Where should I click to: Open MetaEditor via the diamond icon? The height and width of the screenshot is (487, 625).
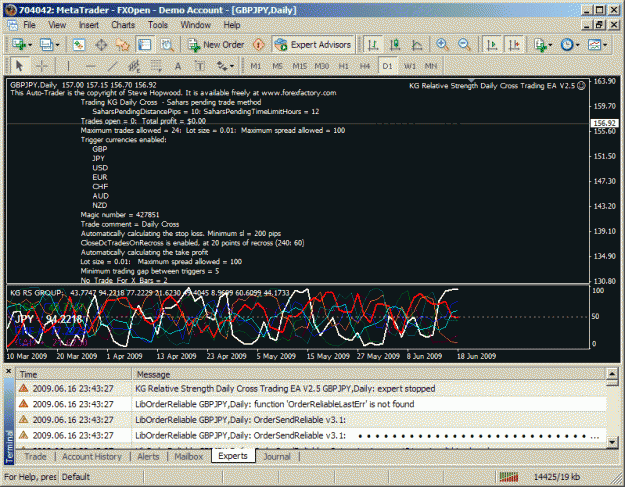click(x=259, y=45)
